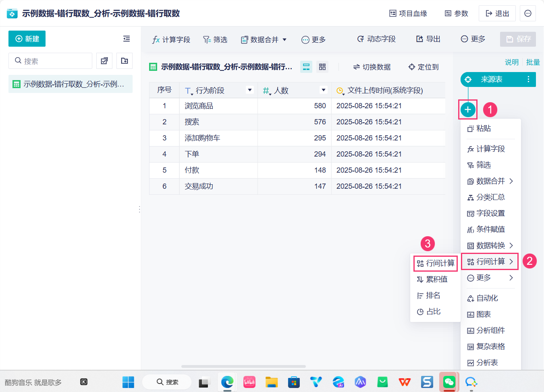Screen dimensions: 544x392
Task: Choose 字段设置 from the step menu
Action: click(491, 213)
